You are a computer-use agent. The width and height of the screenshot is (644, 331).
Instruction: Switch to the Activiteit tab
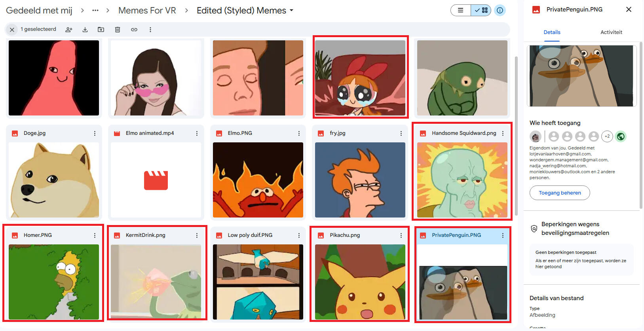(611, 32)
